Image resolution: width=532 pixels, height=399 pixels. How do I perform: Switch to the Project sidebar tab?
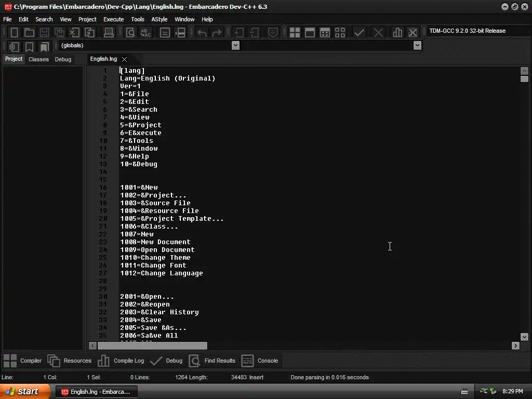(x=14, y=59)
